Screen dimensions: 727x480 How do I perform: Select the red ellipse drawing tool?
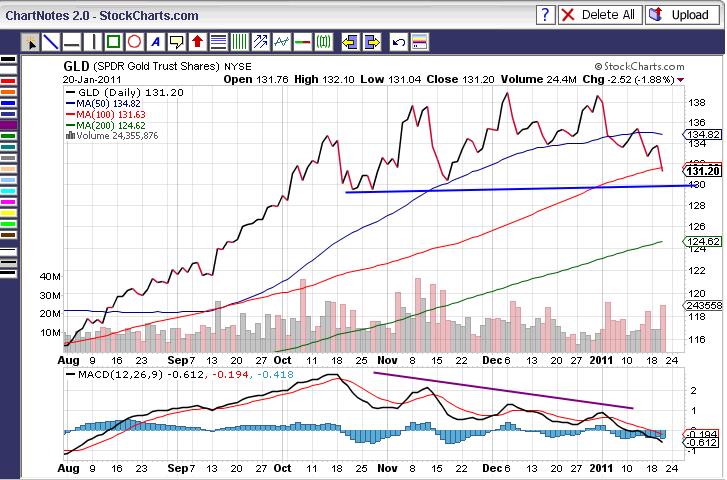134,42
